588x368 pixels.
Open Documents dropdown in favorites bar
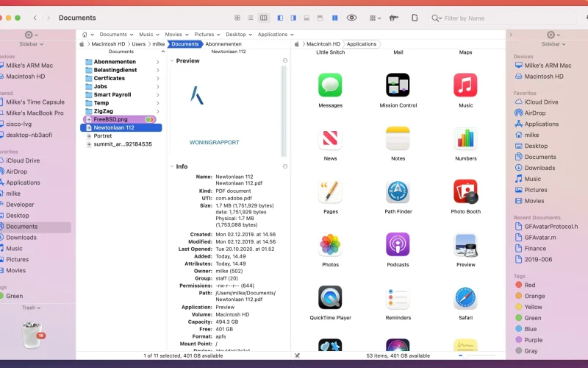point(116,34)
